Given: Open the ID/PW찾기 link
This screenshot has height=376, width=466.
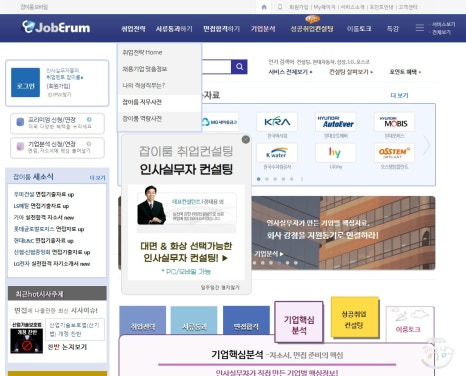Looking at the screenshot, I should click(59, 94).
